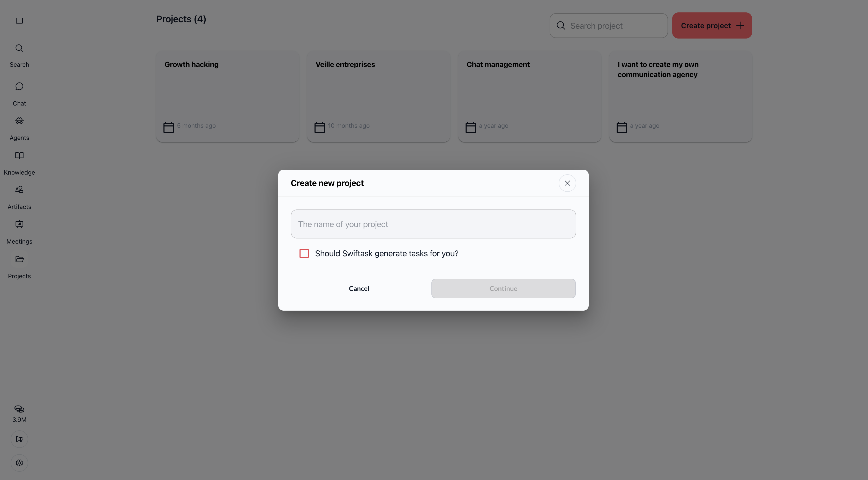
Task: Open the Chat section icon
Action: 19,87
